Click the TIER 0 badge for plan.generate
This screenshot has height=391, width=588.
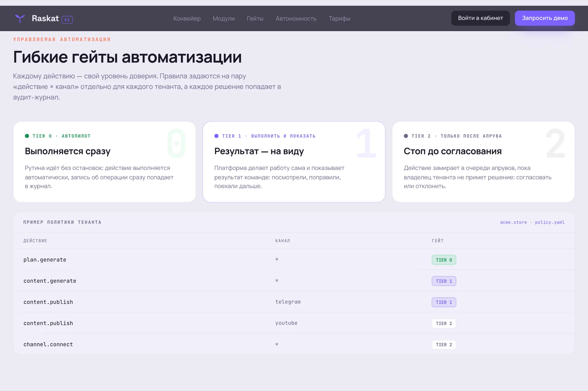click(444, 260)
